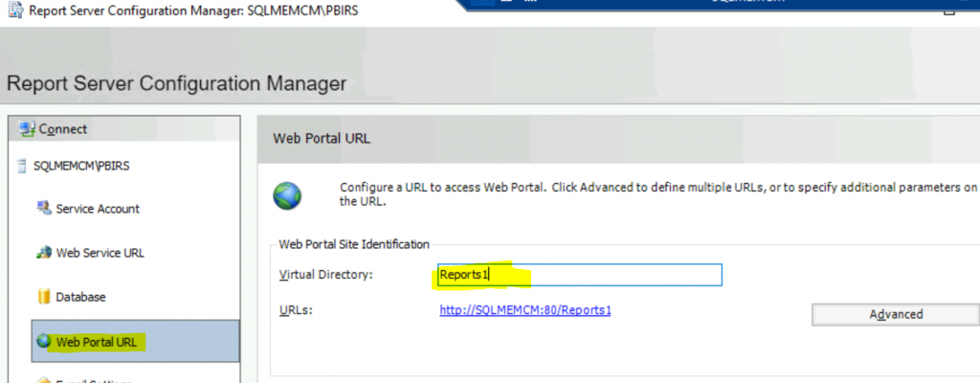Click the Web Portal URL panel heading
Image resolution: width=980 pixels, height=383 pixels.
click(322, 139)
